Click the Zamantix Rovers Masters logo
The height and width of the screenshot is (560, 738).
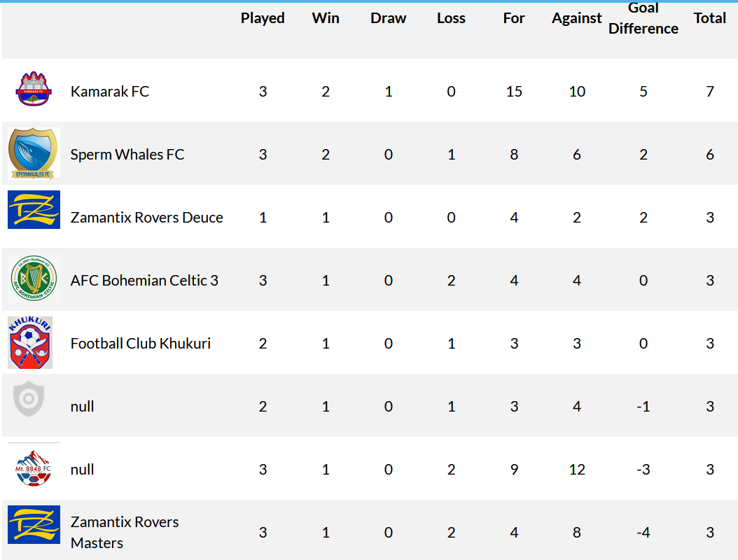click(x=34, y=525)
